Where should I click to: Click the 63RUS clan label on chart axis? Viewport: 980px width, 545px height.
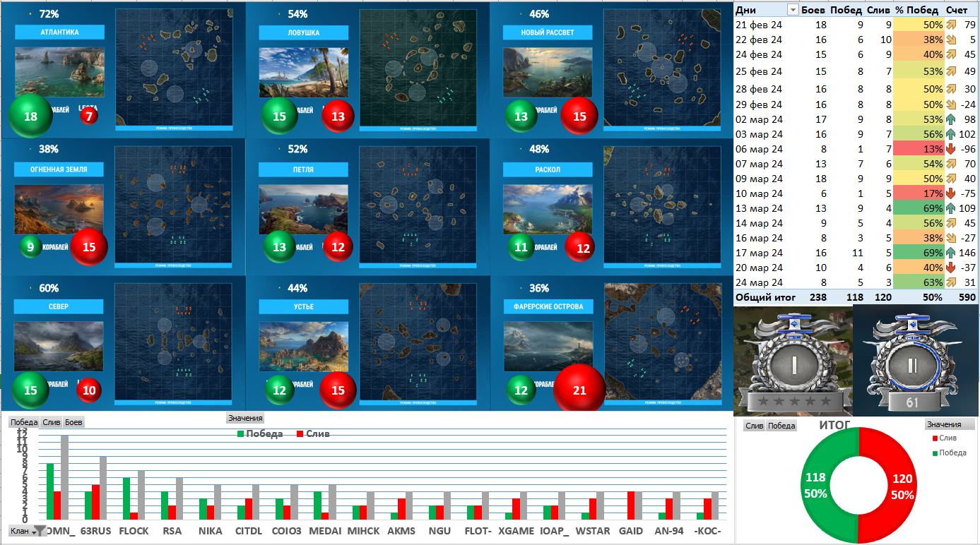tap(95, 531)
